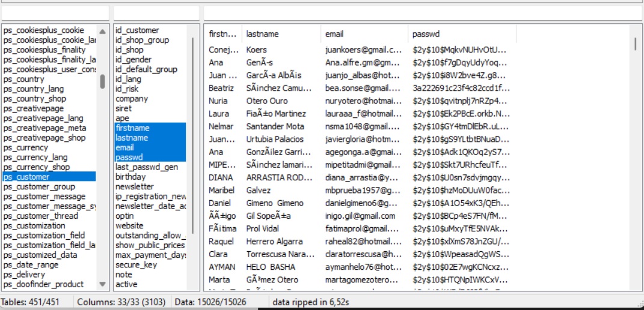Select the ps_customer_message table
This screenshot has width=644, height=310.
(49, 196)
